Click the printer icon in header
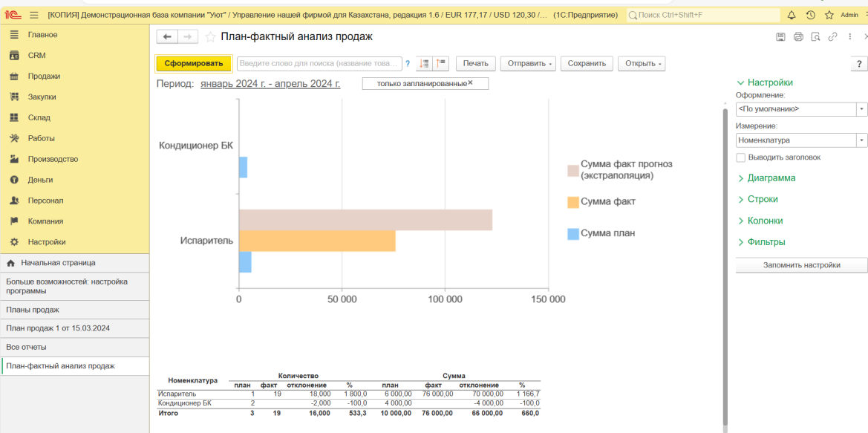This screenshot has width=868, height=433. point(798,37)
